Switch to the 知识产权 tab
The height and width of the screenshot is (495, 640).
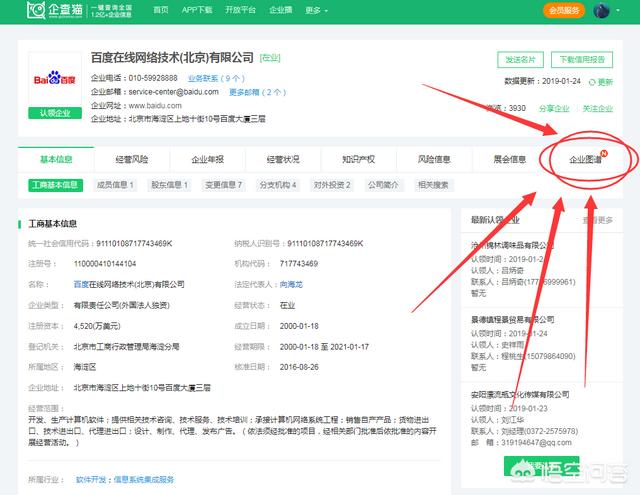[x=358, y=160]
